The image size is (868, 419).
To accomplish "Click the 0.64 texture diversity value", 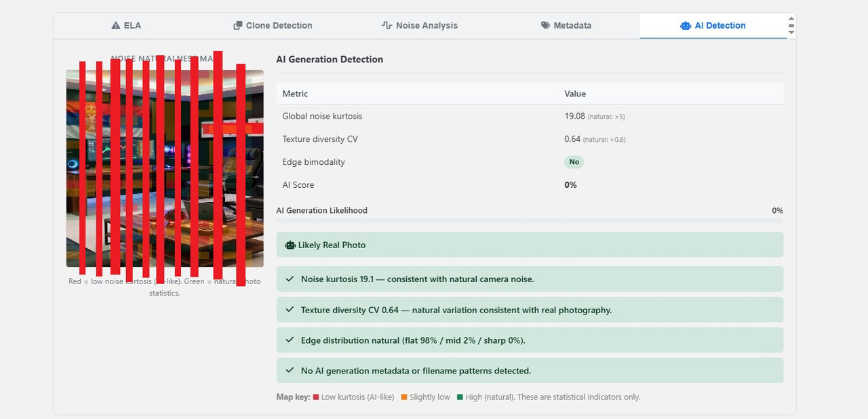I will [x=572, y=139].
